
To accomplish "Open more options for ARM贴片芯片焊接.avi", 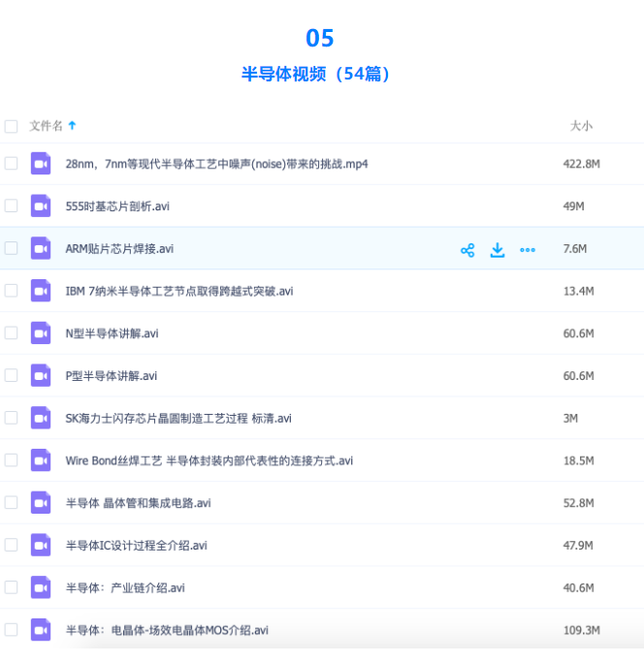I will pos(528,250).
